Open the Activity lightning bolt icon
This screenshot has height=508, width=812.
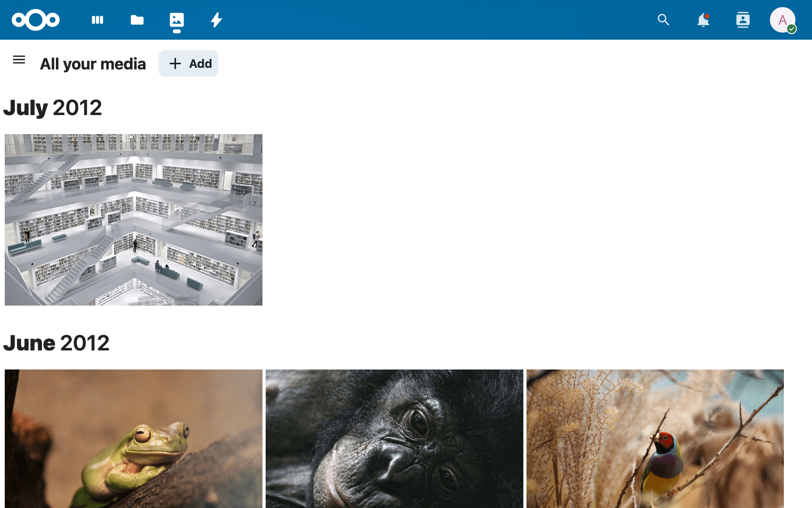[216, 20]
